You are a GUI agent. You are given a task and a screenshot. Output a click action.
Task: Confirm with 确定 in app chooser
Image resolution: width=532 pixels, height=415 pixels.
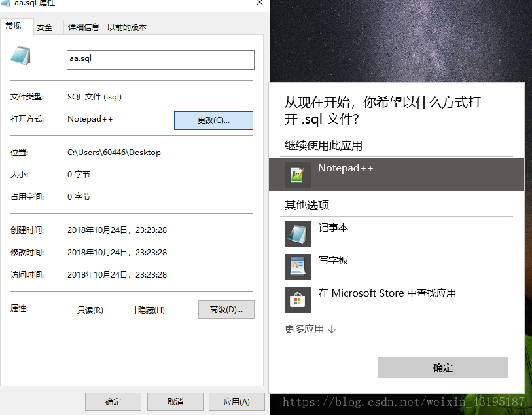443,367
